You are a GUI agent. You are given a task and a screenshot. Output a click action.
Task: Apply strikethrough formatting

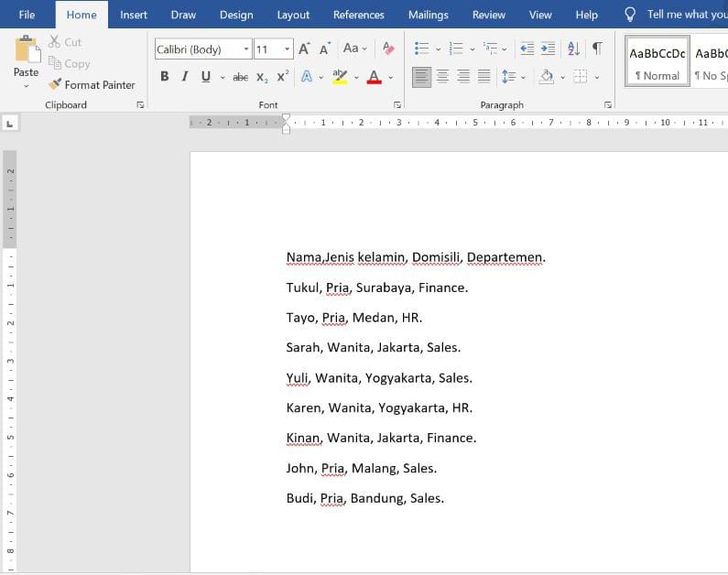(x=240, y=77)
